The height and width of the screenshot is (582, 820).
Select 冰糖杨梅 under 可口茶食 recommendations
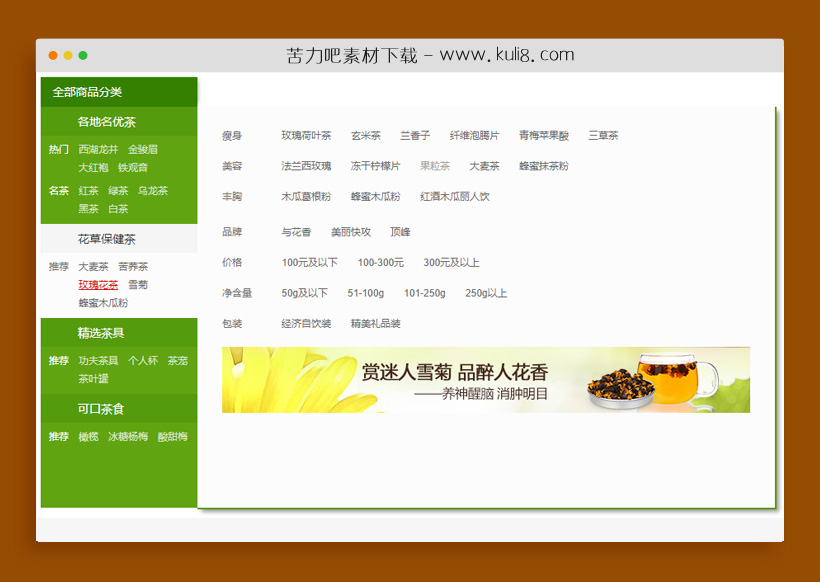(x=127, y=436)
